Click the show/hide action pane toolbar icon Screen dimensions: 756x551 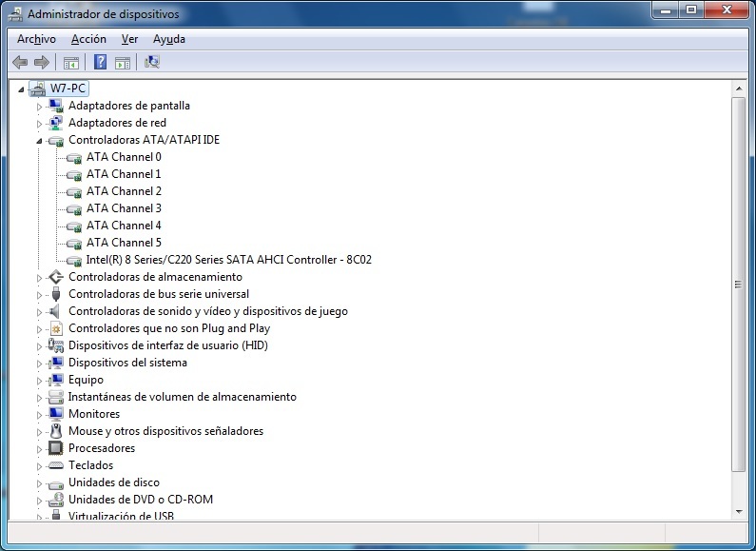123,63
